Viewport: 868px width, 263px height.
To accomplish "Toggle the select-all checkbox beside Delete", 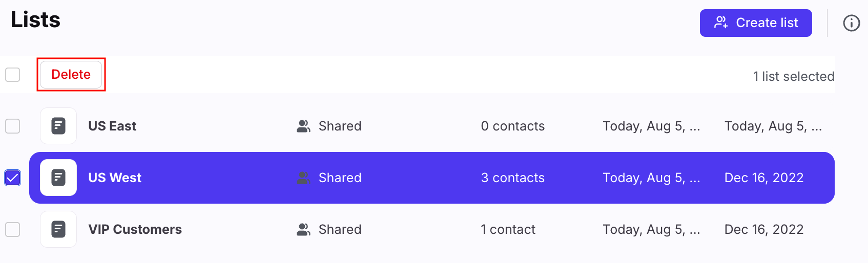I will click(x=13, y=75).
